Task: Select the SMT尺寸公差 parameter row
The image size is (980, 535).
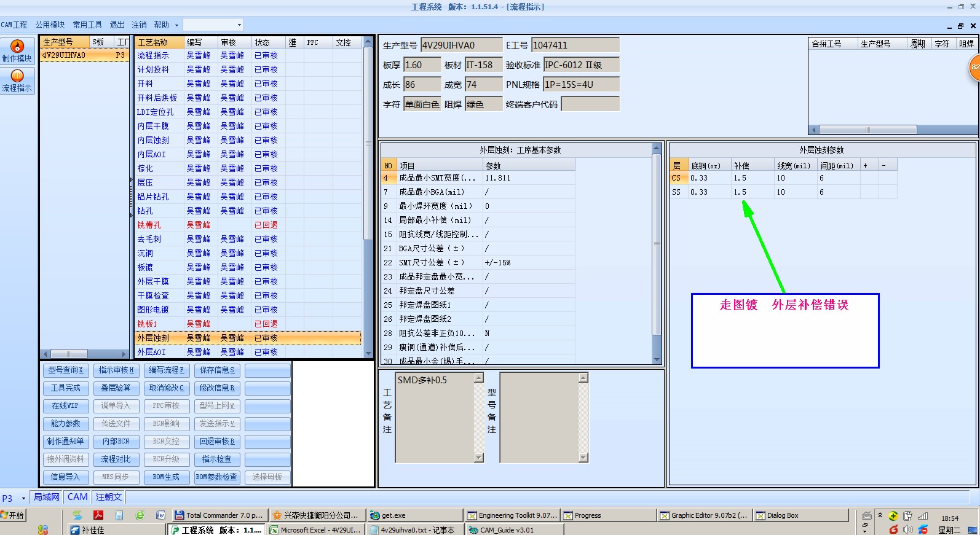Action: click(x=478, y=263)
